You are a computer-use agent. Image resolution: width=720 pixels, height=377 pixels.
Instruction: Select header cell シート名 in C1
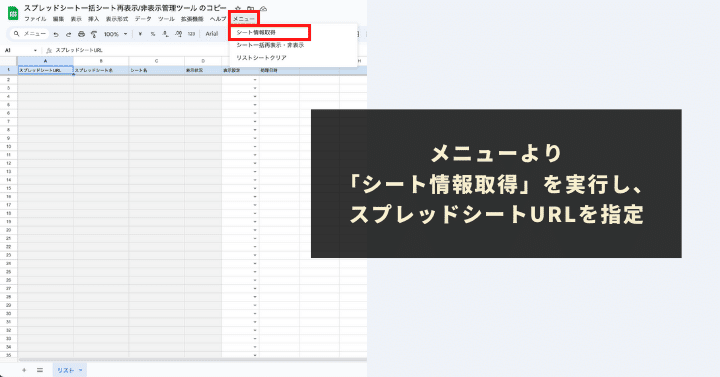coord(157,70)
